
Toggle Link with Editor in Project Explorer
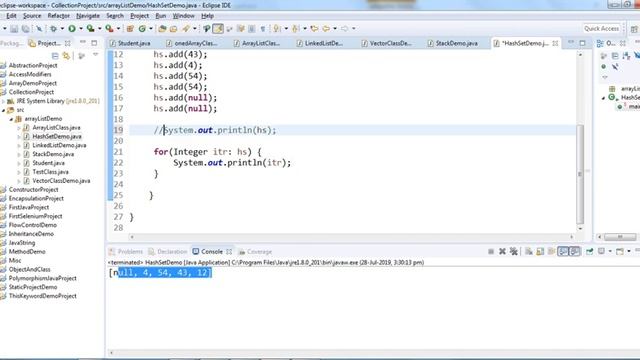coord(67,56)
